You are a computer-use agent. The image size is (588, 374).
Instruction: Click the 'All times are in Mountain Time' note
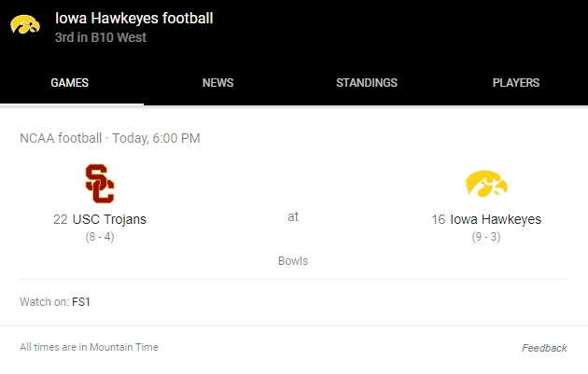click(90, 347)
